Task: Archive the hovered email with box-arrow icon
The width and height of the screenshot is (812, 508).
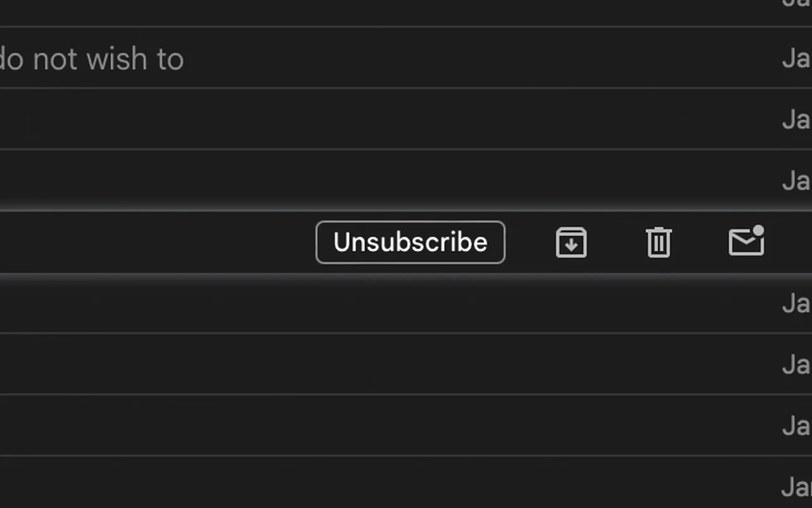Action: [x=571, y=242]
